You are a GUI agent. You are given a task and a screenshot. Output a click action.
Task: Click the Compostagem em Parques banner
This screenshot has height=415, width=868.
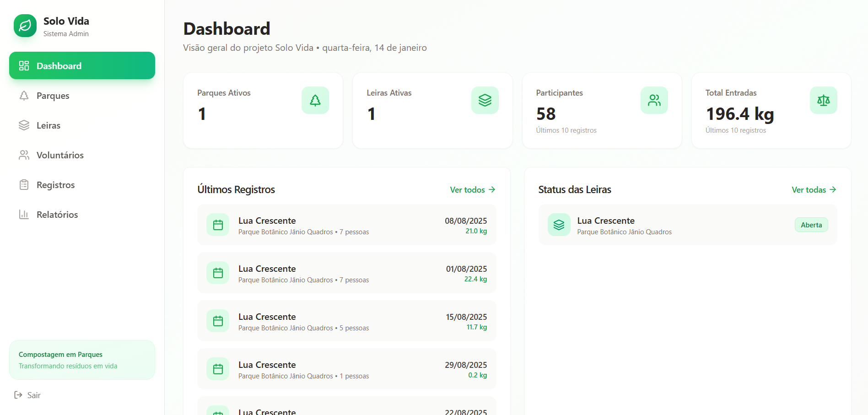(82, 360)
